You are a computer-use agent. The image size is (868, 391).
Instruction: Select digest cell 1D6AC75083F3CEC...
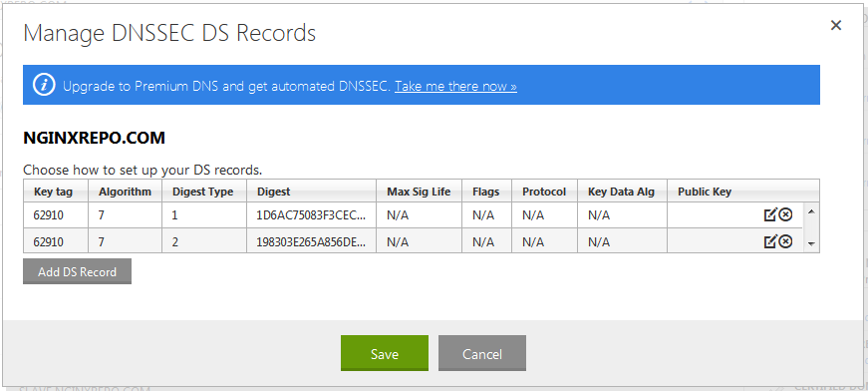coord(311,214)
